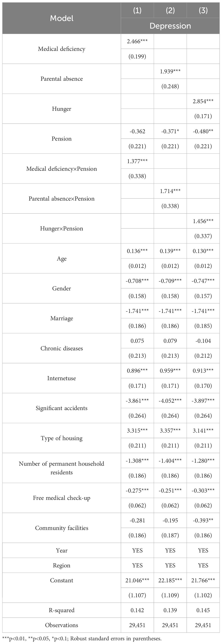Click the Model header cell
This screenshot has width=222, height=644.
[x=62, y=18]
